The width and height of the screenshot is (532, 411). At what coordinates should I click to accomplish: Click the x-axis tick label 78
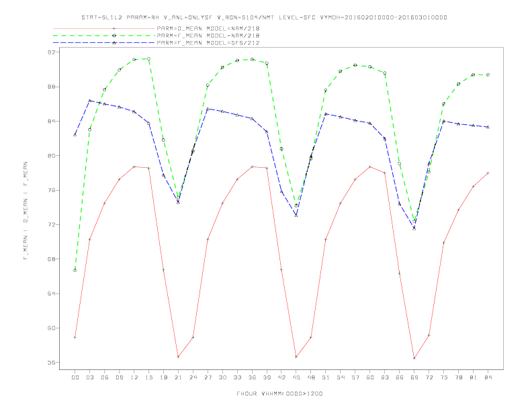click(459, 377)
